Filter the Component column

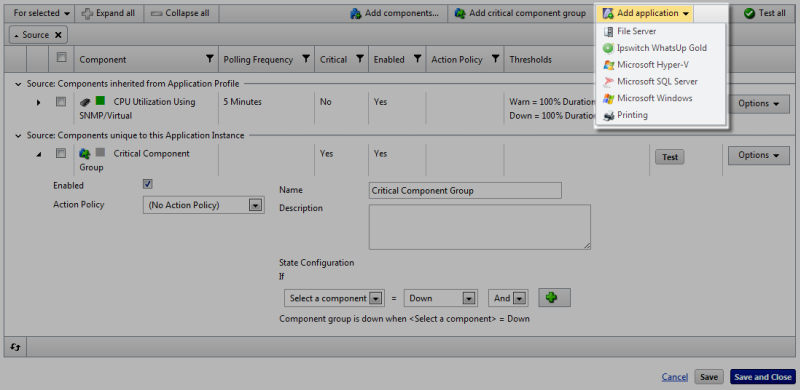(209, 59)
